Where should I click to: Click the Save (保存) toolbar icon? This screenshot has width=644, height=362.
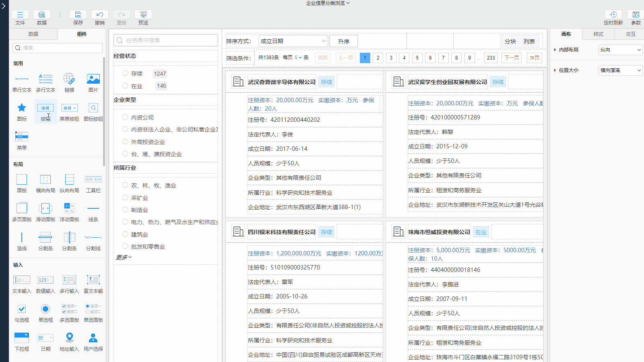[x=78, y=15]
